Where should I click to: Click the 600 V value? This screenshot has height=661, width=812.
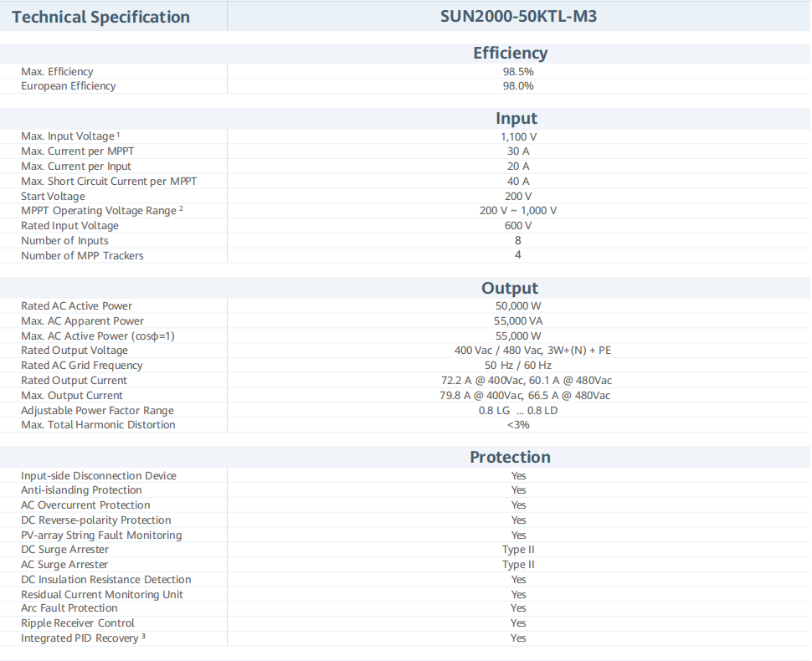[x=518, y=226]
